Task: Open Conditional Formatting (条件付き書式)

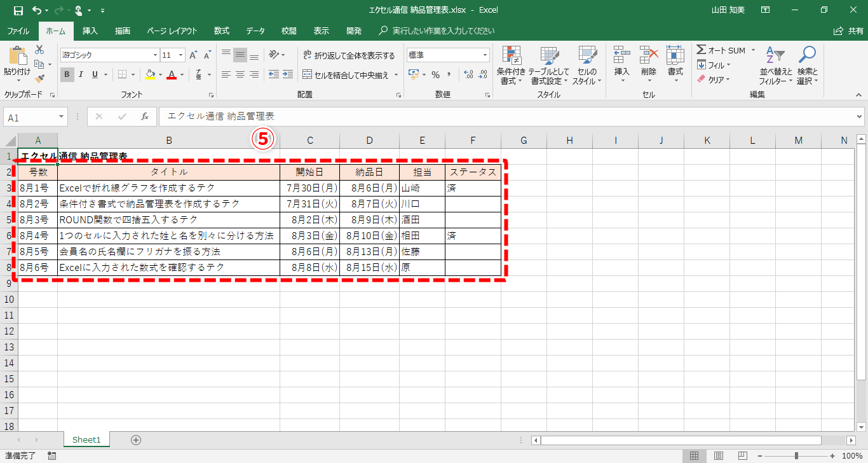Action: (x=512, y=66)
